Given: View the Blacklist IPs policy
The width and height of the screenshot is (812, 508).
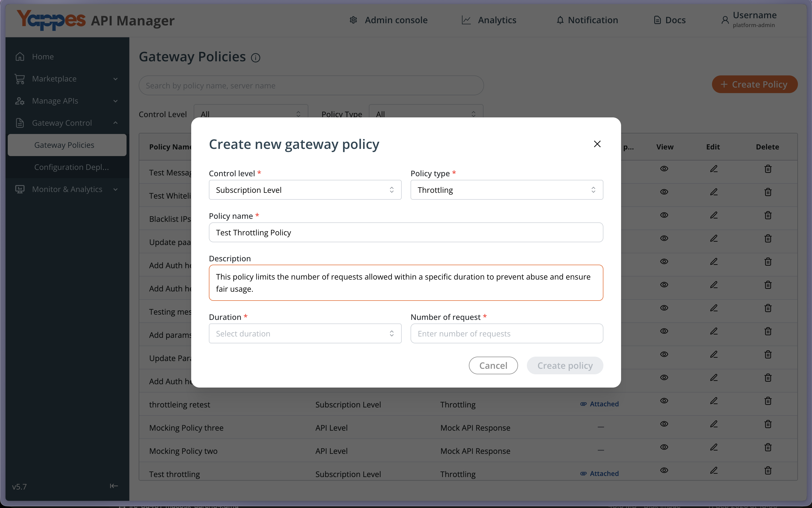Looking at the screenshot, I should pyautogui.click(x=664, y=215).
